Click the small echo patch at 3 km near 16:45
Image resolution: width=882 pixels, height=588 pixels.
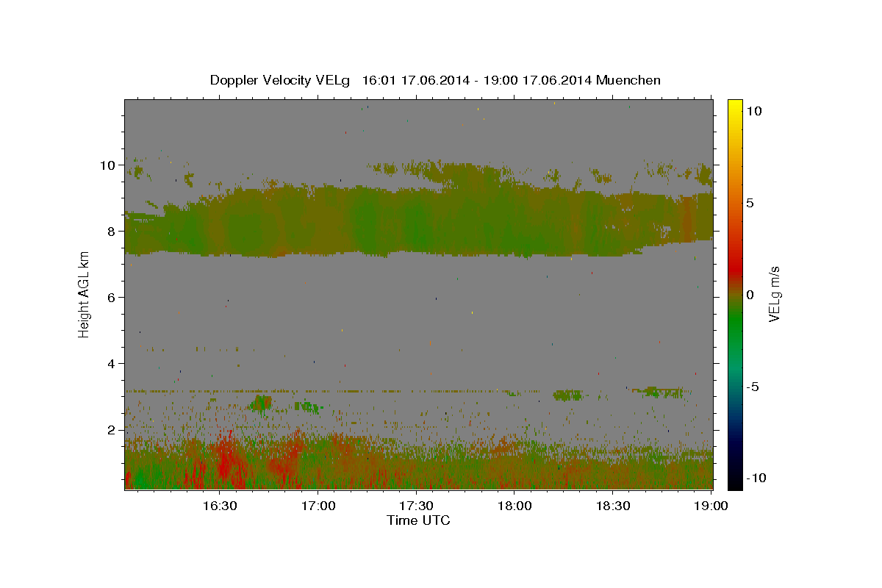click(261, 403)
